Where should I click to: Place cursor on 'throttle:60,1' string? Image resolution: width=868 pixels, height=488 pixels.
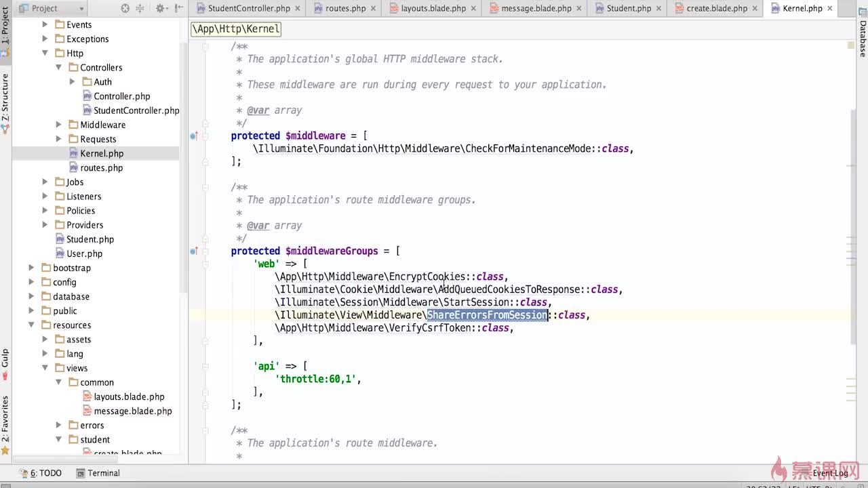pyautogui.click(x=317, y=379)
